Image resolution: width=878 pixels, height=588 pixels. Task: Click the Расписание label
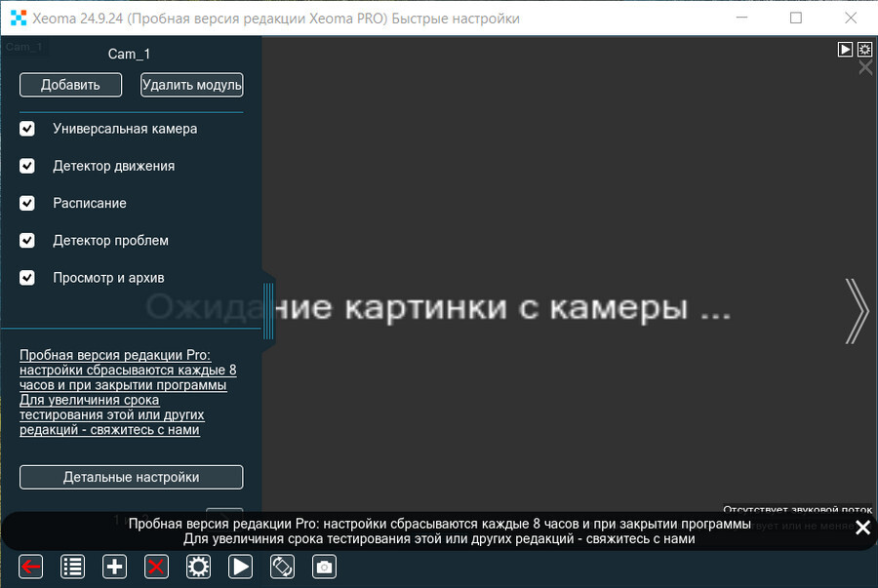coord(90,203)
